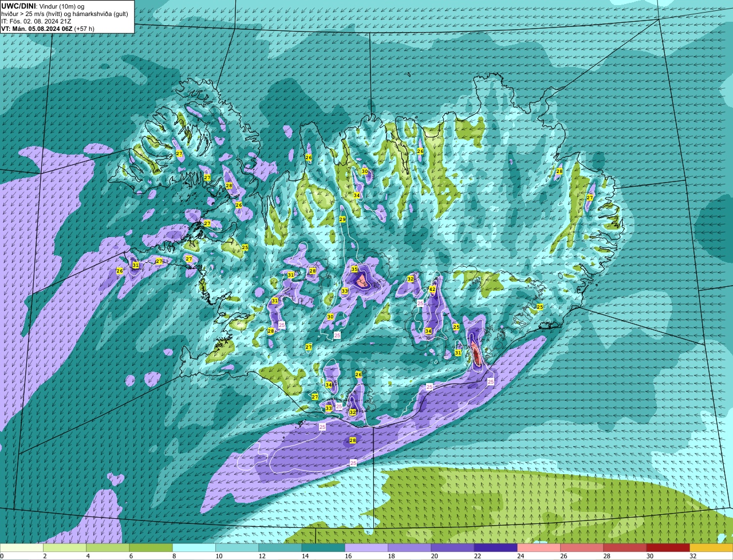This screenshot has height=560, width=733.
Task: Click the 30–32 m/s dark red legend swatch
Action: click(x=668, y=548)
